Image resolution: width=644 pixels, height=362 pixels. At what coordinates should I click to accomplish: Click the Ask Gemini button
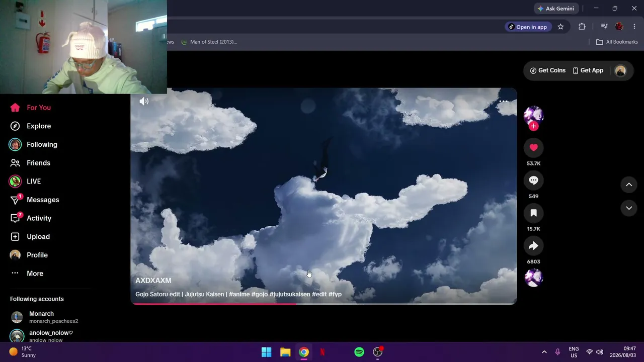pos(556,9)
